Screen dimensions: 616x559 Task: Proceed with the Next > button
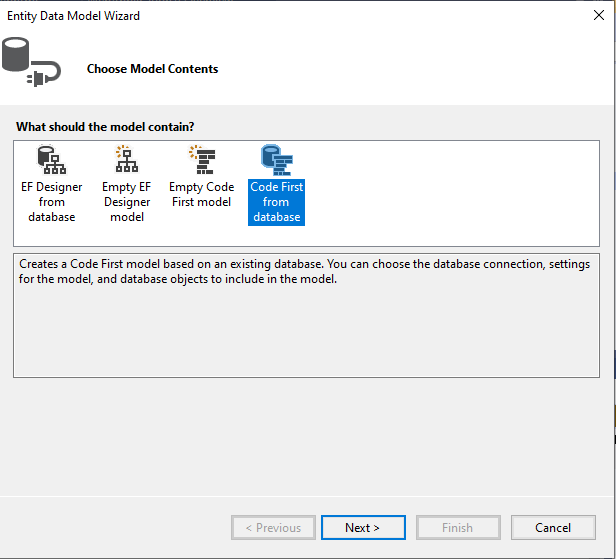pyautogui.click(x=362, y=527)
